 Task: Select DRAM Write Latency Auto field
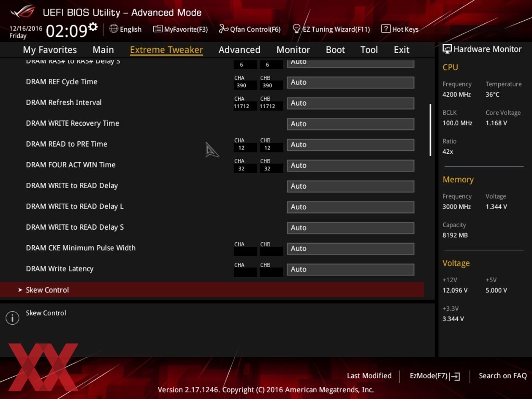pyautogui.click(x=350, y=269)
